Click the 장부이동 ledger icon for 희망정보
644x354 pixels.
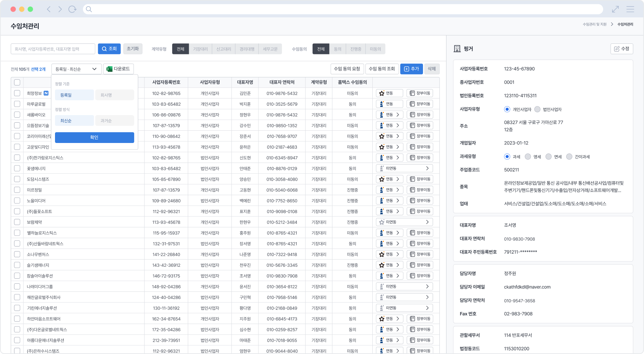click(x=412, y=93)
